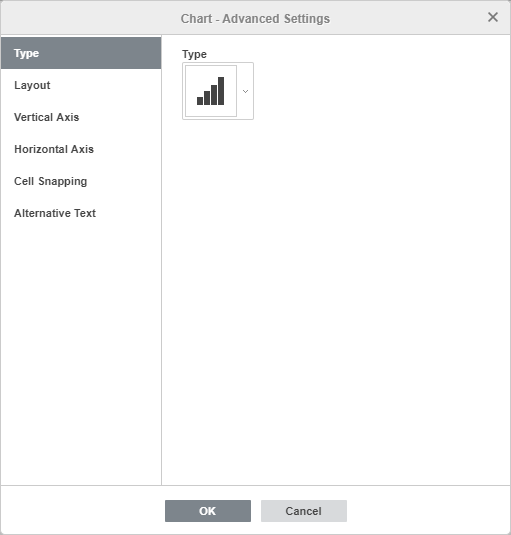511x535 pixels.
Task: Click the column chart type icon
Action: point(211,91)
